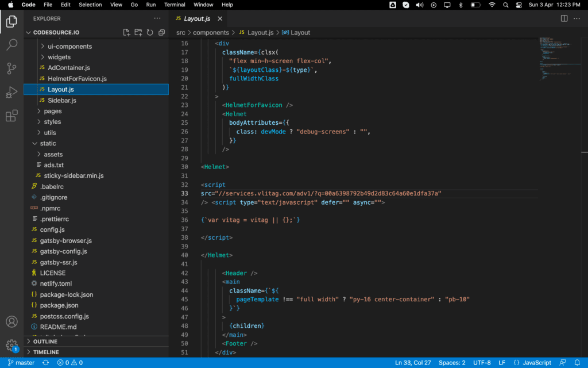Synchronize changes from status bar
588x368 pixels.
(46, 363)
